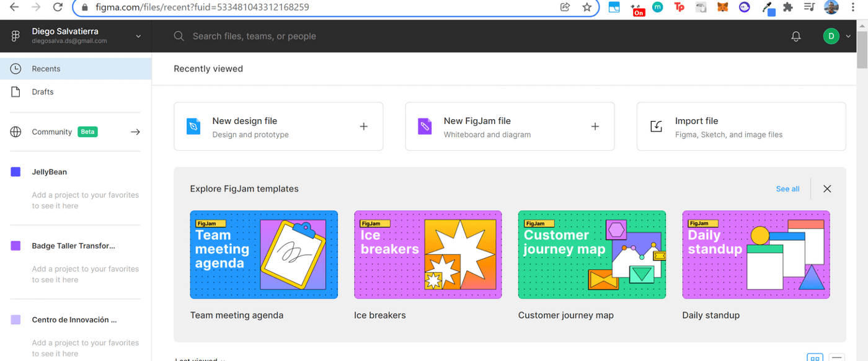868x361 pixels.
Task: Click "Customer journey map" caption text
Action: 566,315
